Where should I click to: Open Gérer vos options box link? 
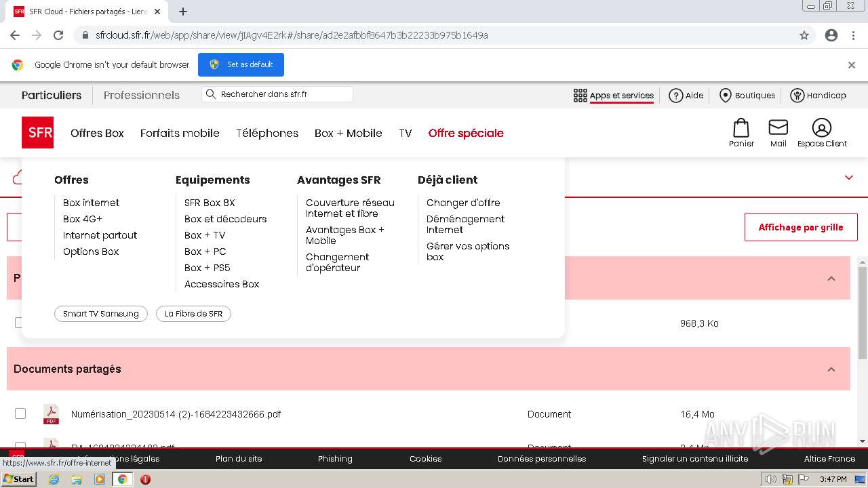[x=468, y=251]
